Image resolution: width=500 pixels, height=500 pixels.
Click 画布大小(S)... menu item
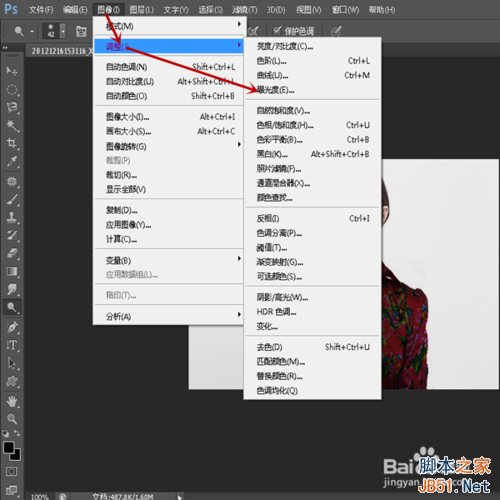pyautogui.click(x=169, y=131)
